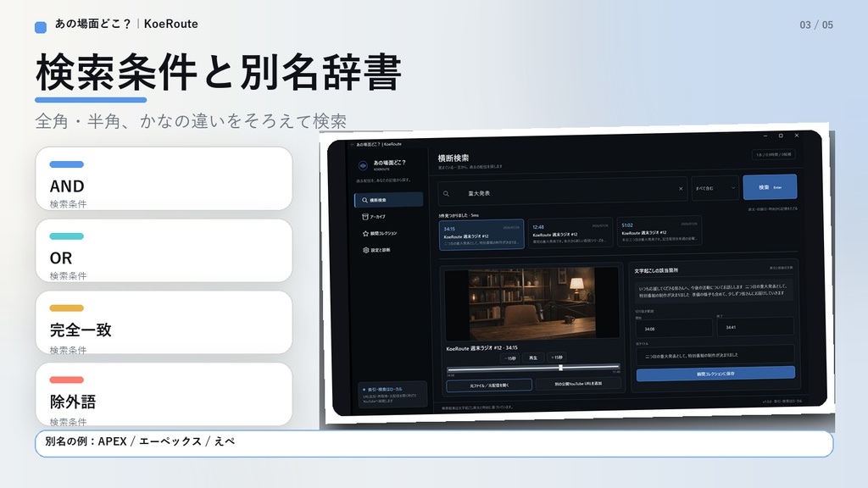Click the 瞬間コレクションに保存 button
Screen dimensions: 868x488
coord(715,374)
